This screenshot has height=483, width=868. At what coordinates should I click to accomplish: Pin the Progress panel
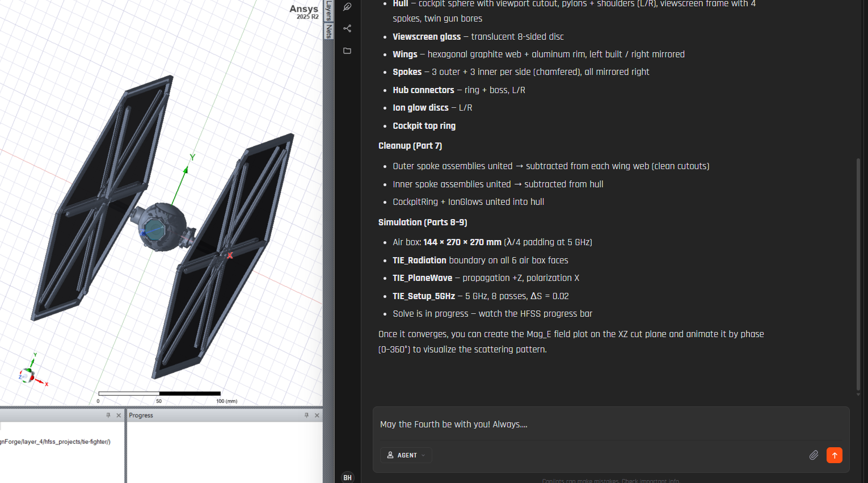(x=306, y=415)
